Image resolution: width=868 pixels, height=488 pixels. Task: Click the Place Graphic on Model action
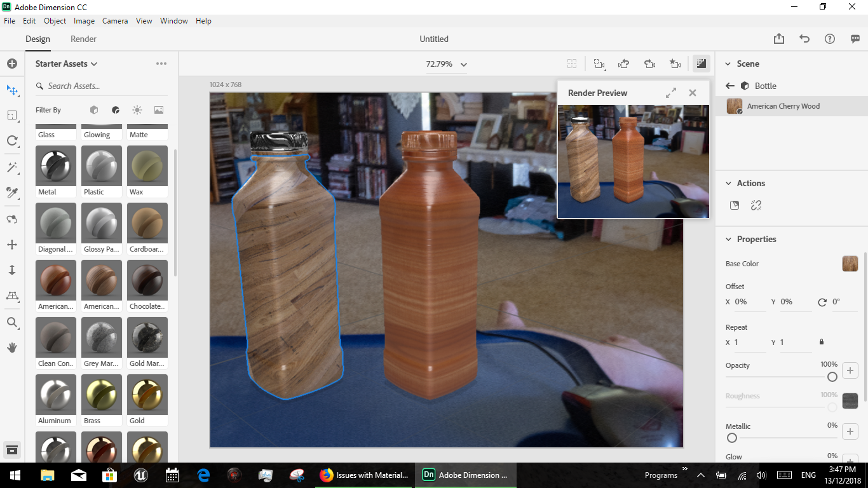(735, 205)
